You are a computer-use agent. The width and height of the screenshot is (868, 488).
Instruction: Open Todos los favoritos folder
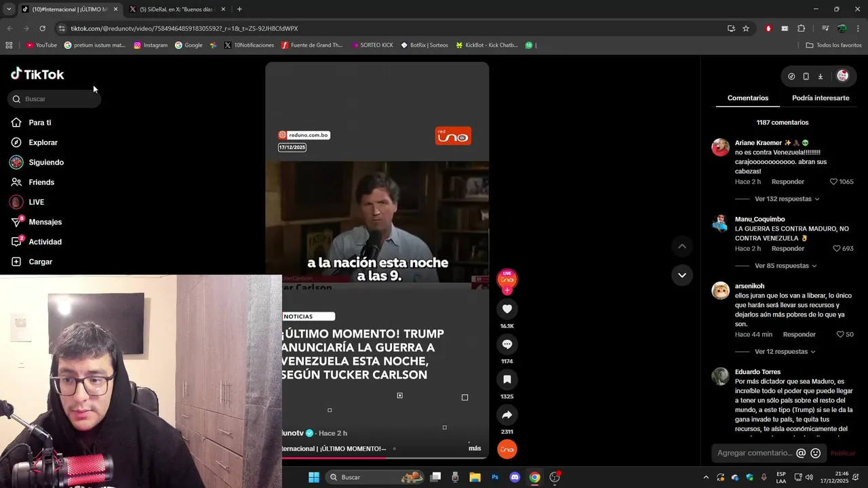(x=833, y=45)
